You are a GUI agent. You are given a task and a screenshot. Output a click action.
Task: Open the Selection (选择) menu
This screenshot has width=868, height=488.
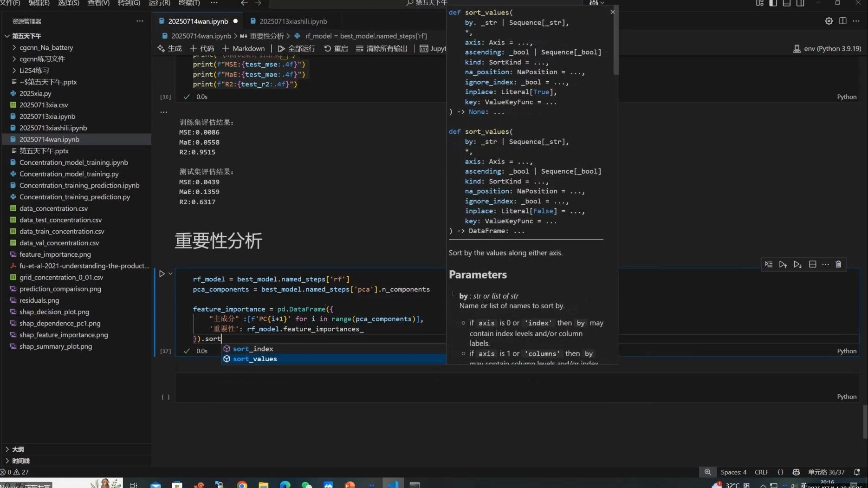click(68, 3)
